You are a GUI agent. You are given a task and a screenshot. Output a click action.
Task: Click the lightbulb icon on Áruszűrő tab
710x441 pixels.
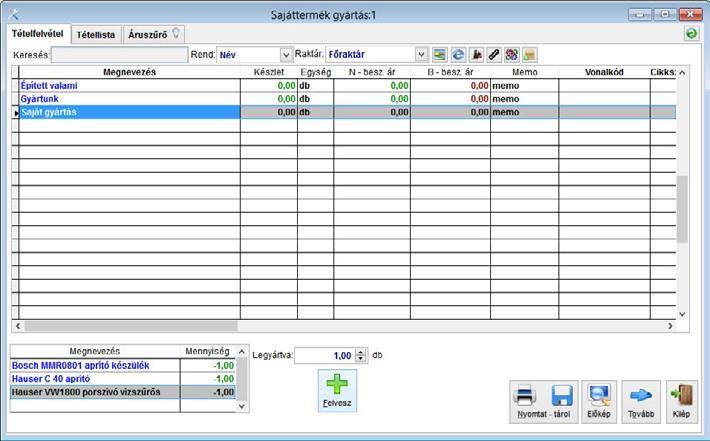[x=176, y=33]
